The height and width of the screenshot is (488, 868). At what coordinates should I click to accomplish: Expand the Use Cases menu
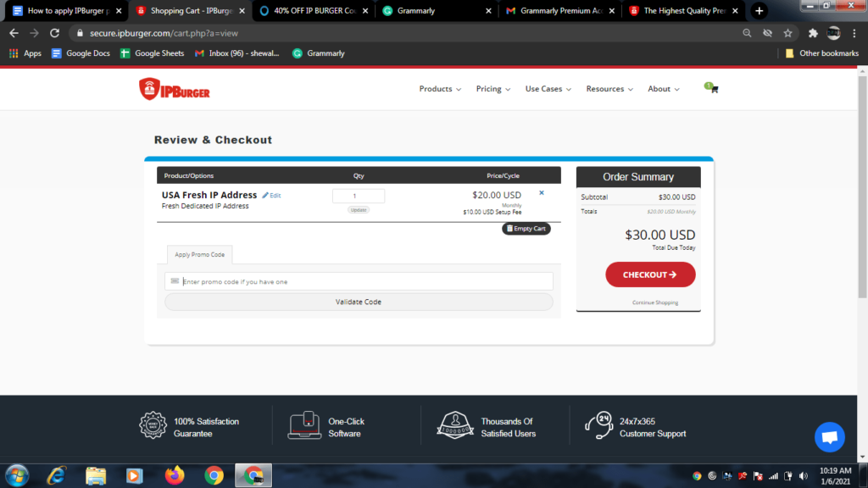tap(548, 88)
